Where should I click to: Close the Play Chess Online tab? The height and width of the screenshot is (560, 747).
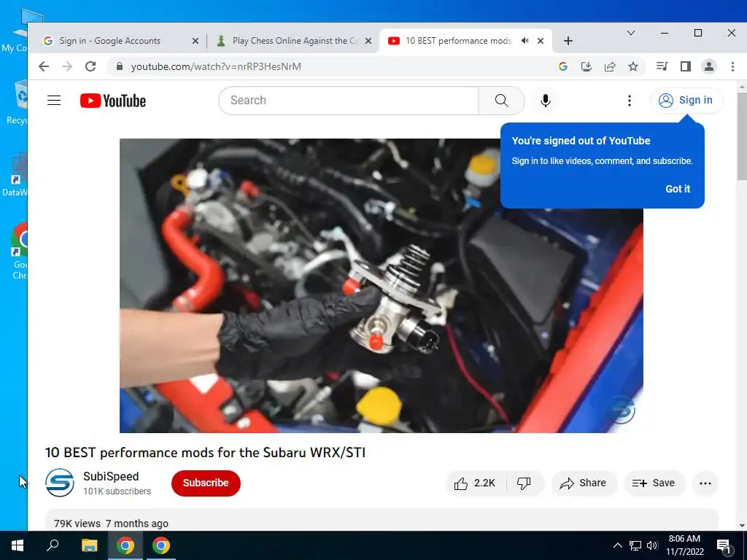[x=368, y=41]
